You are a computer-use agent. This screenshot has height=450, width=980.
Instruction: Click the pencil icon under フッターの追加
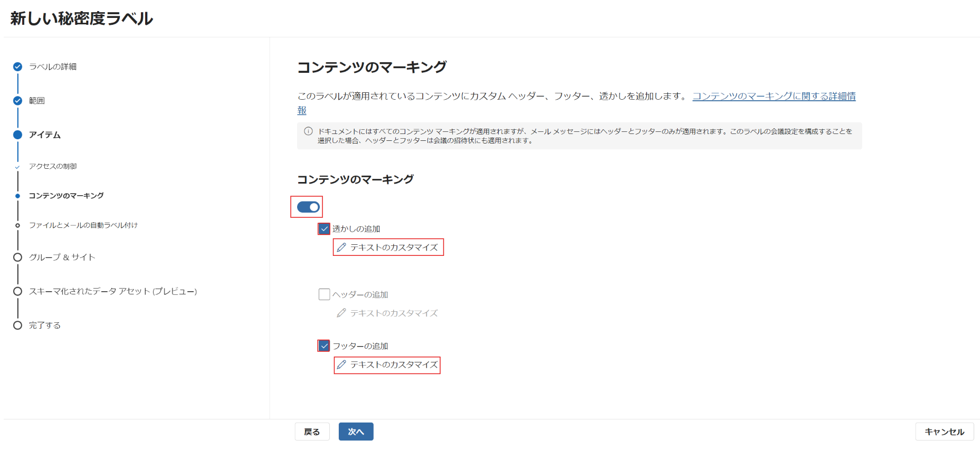341,365
